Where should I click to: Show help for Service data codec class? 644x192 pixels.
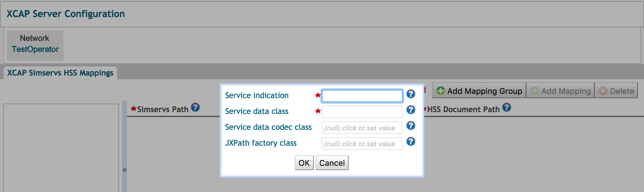pos(411,126)
